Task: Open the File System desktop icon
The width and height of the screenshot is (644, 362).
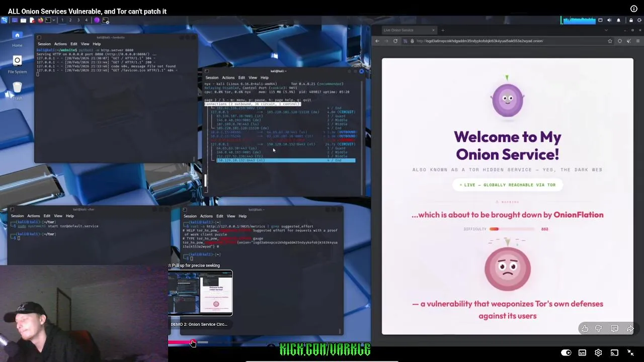Action: tap(17, 64)
